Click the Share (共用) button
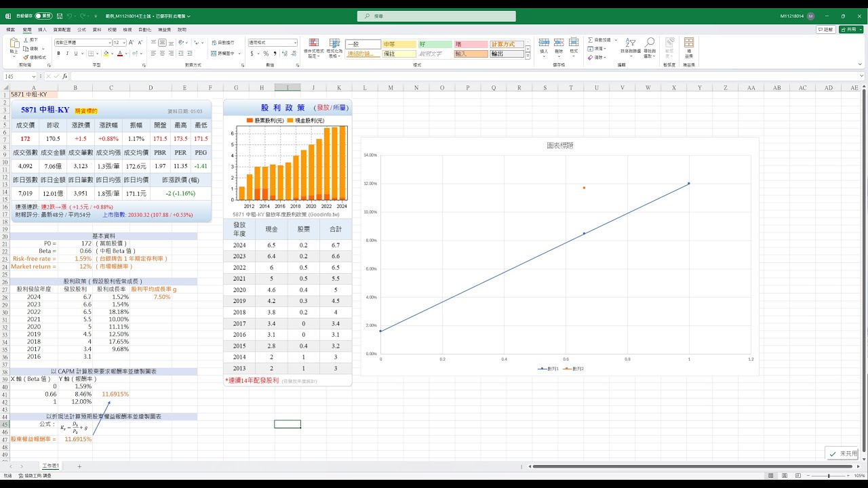 click(x=850, y=30)
